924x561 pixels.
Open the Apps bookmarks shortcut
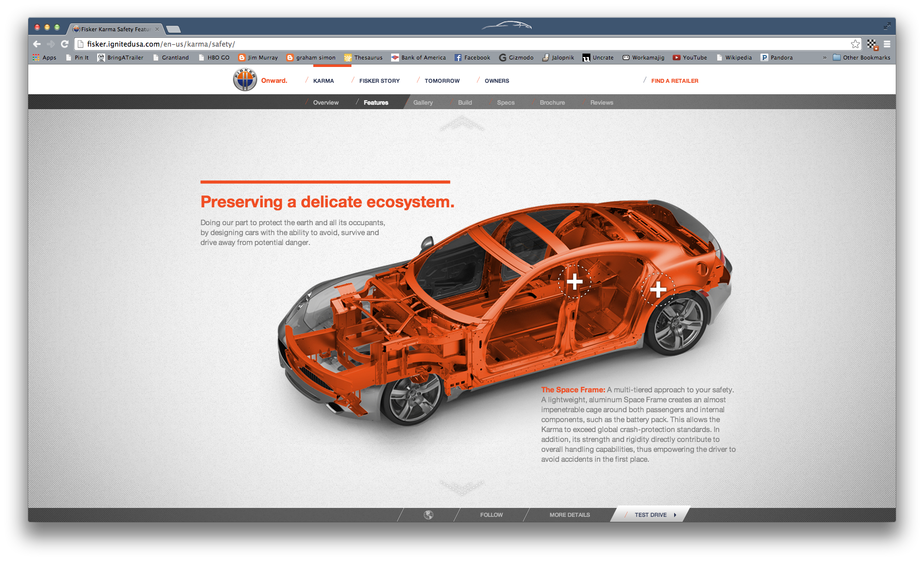click(x=45, y=58)
